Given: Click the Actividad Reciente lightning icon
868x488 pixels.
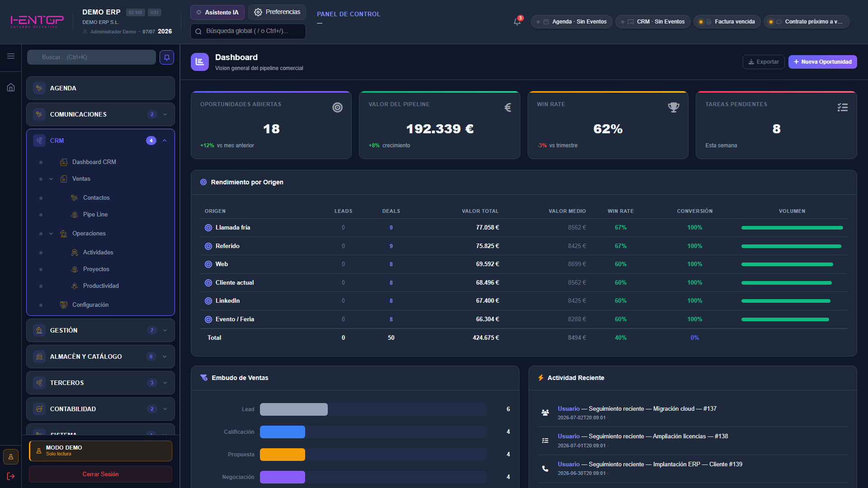Looking at the screenshot, I should coord(541,378).
